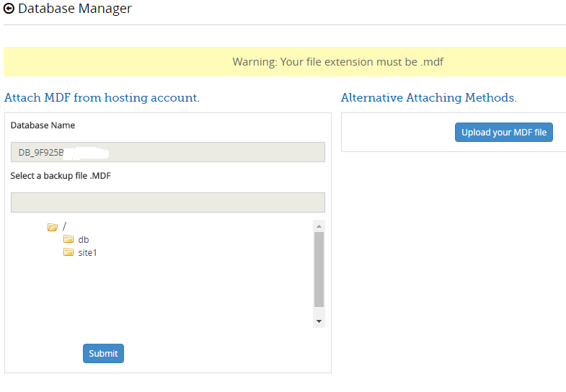
Task: Click the Submit button
Action: (x=103, y=353)
